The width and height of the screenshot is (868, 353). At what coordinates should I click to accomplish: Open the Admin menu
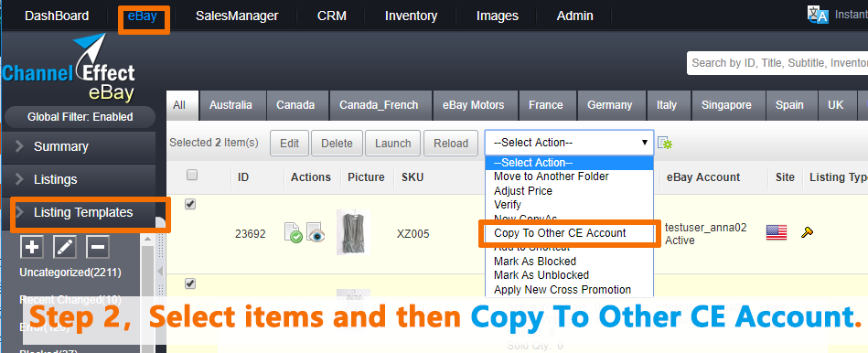coord(574,16)
